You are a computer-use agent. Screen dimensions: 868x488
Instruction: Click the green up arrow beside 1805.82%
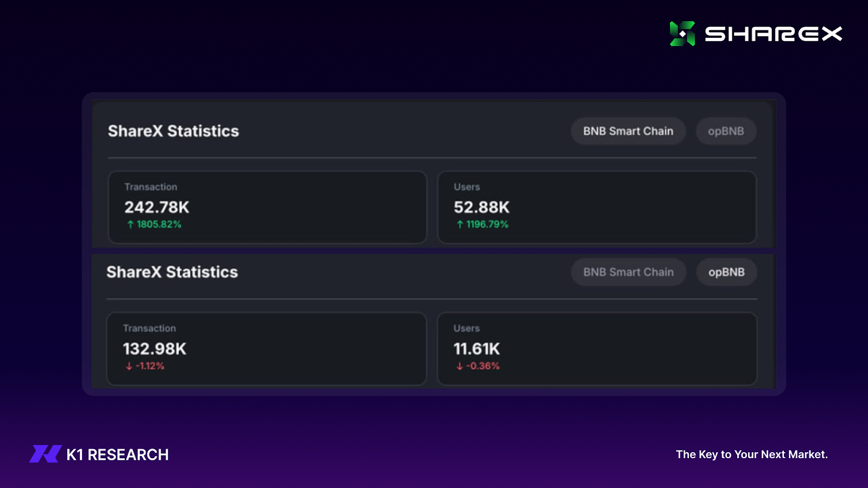point(130,224)
